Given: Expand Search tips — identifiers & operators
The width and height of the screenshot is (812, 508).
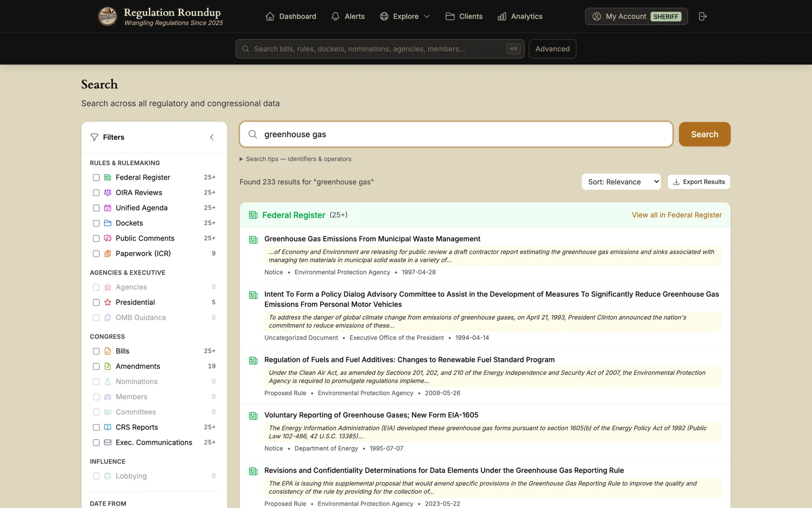Looking at the screenshot, I should [x=295, y=159].
